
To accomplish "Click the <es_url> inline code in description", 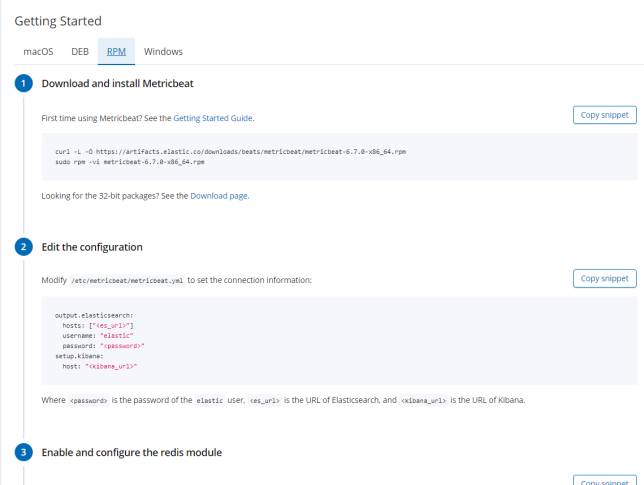I will [x=265, y=400].
